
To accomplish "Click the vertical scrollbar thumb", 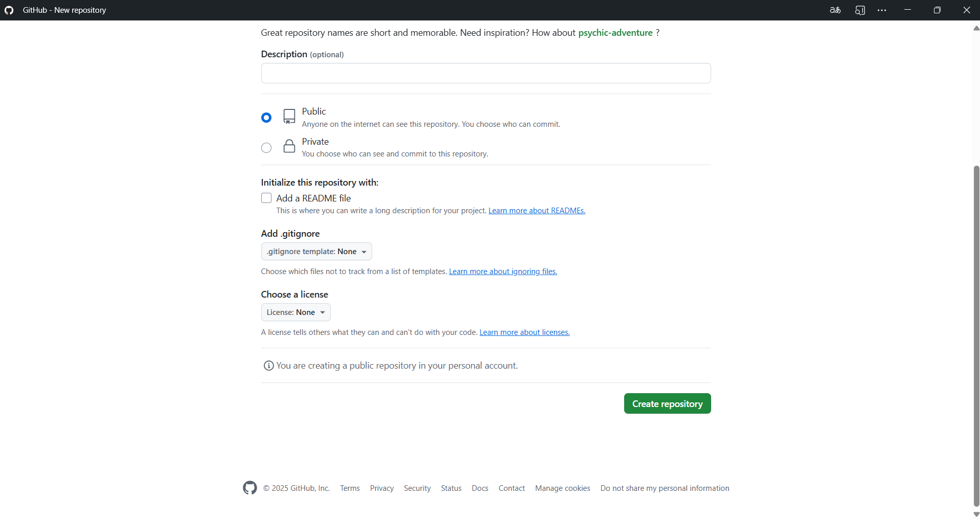I will click(976, 336).
